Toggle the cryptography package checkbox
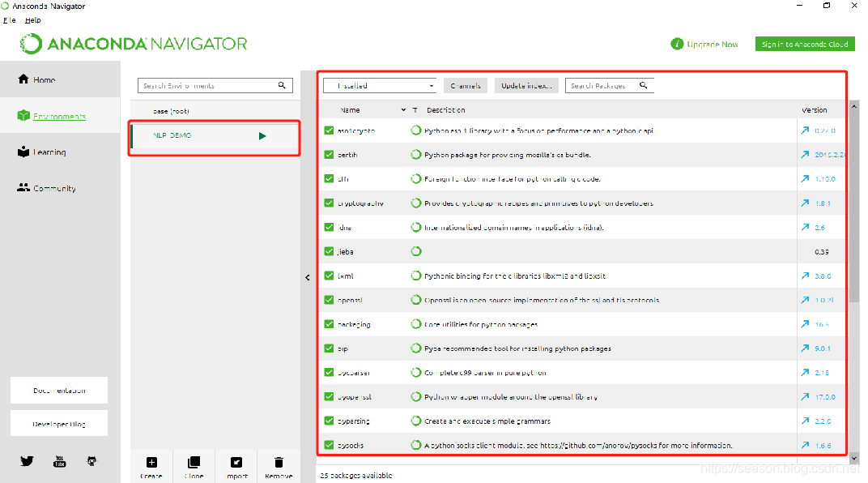The width and height of the screenshot is (868, 483). pos(329,203)
